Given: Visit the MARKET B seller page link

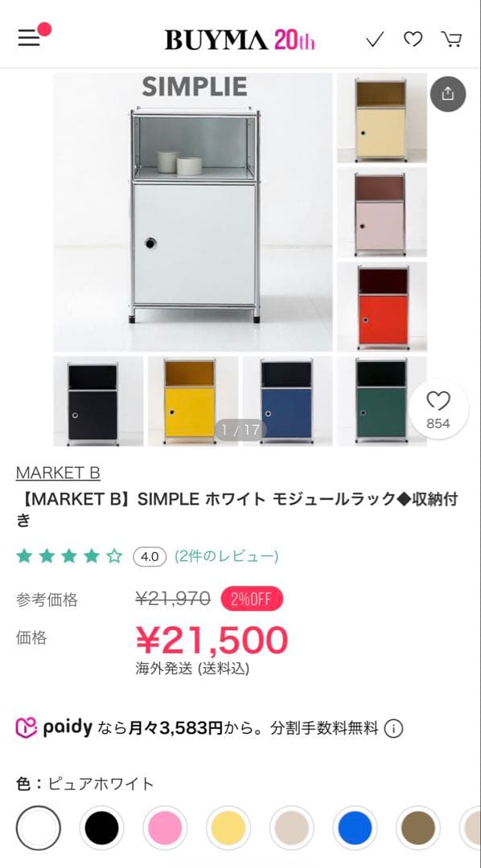Looking at the screenshot, I should (55, 473).
